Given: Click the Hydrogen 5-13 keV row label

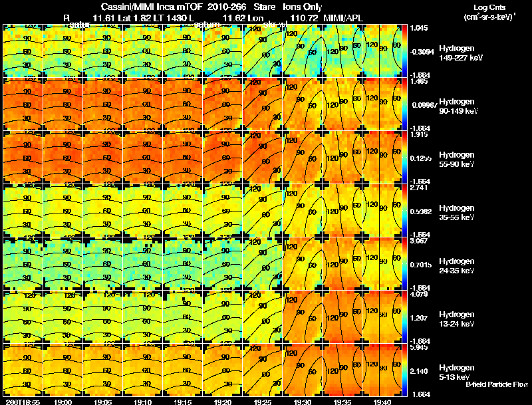Looking at the screenshot, I should [x=457, y=373].
